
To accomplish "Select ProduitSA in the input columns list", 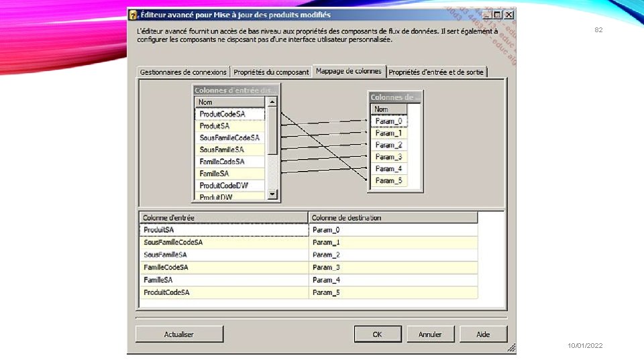I will point(229,126).
